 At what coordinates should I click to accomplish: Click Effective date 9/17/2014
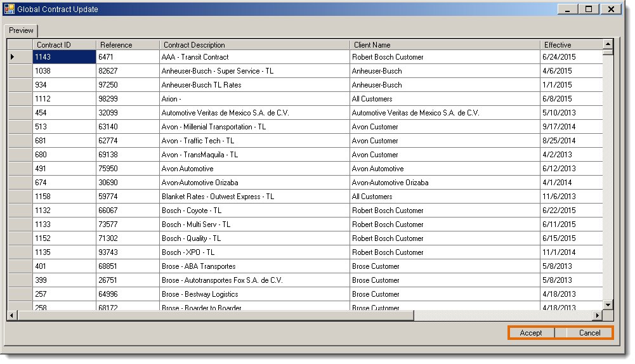(x=572, y=127)
